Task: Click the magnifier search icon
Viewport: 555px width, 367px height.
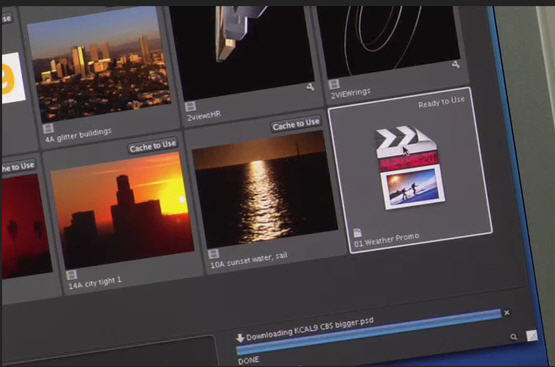Action: click(514, 337)
